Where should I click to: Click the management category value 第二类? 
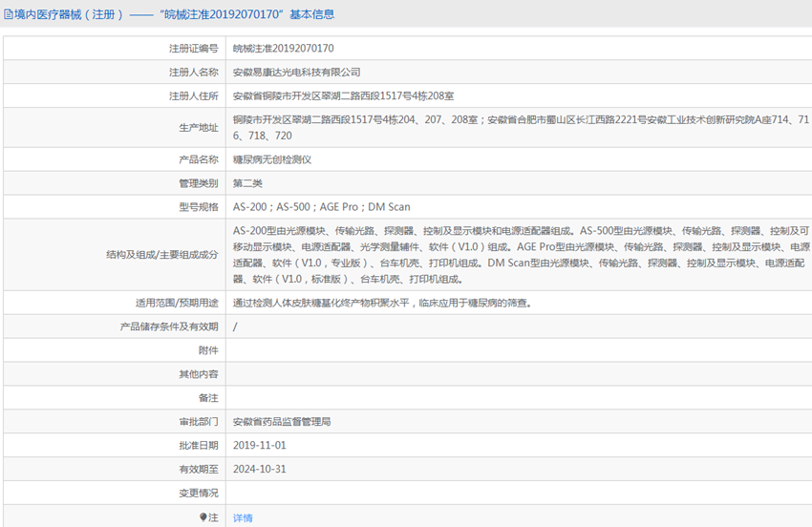(247, 183)
